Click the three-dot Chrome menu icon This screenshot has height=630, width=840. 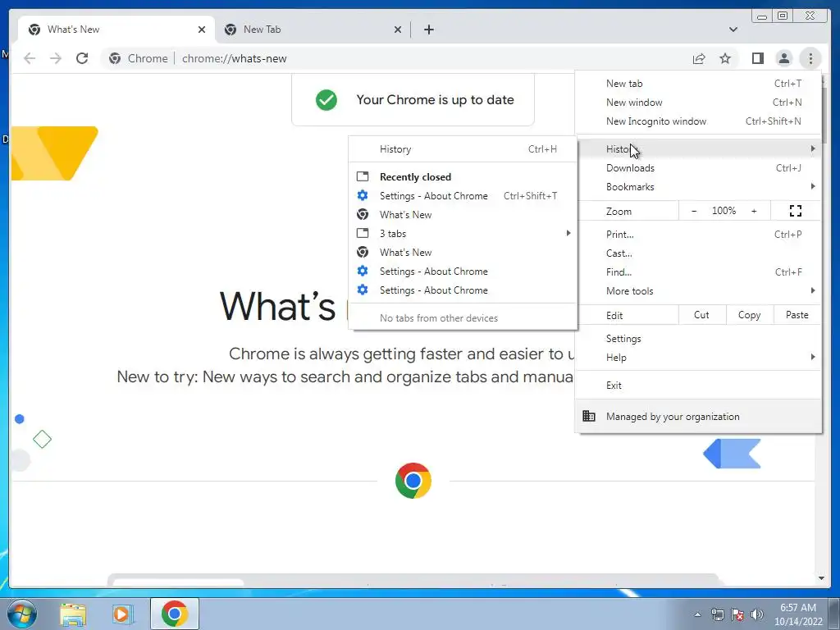(810, 58)
